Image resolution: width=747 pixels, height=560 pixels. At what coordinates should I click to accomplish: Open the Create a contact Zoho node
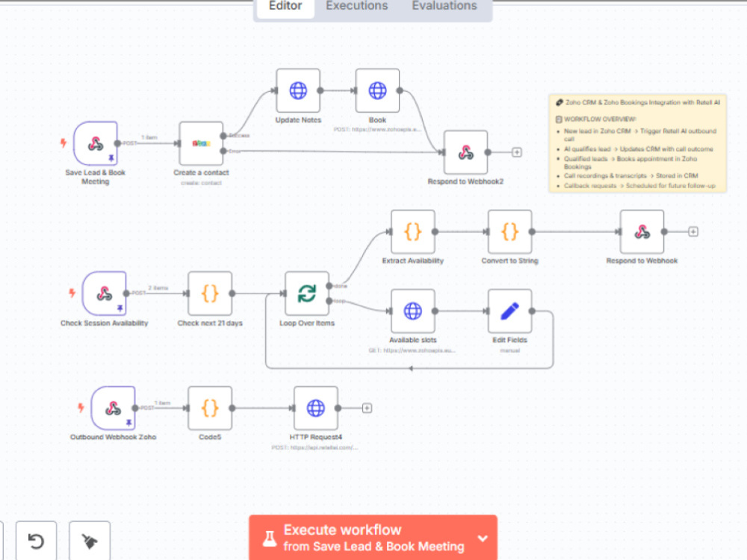click(x=201, y=143)
